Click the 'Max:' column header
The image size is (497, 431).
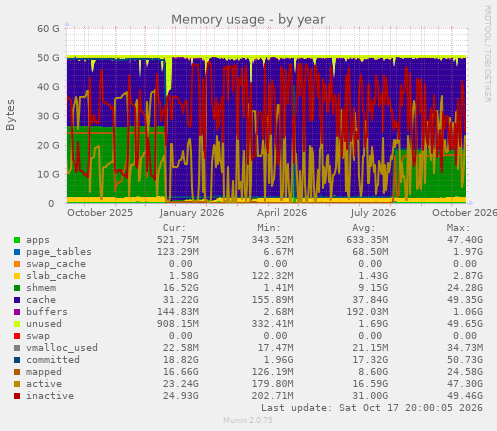pos(458,228)
